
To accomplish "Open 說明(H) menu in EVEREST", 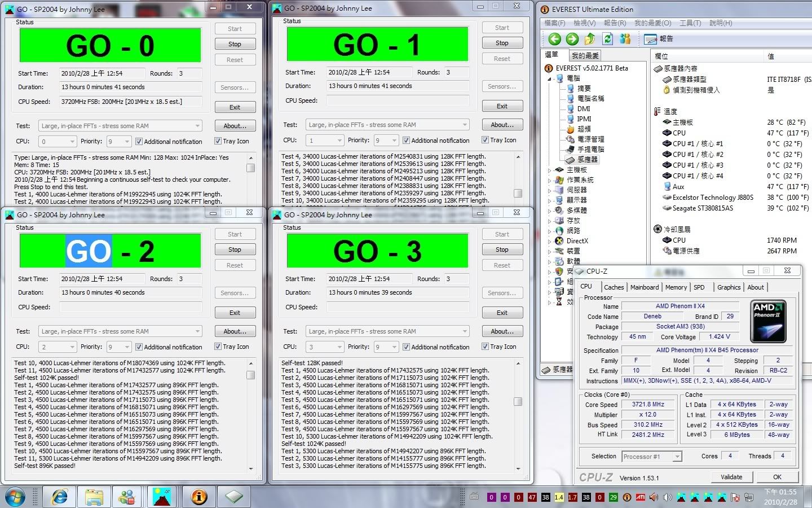I will [x=721, y=23].
